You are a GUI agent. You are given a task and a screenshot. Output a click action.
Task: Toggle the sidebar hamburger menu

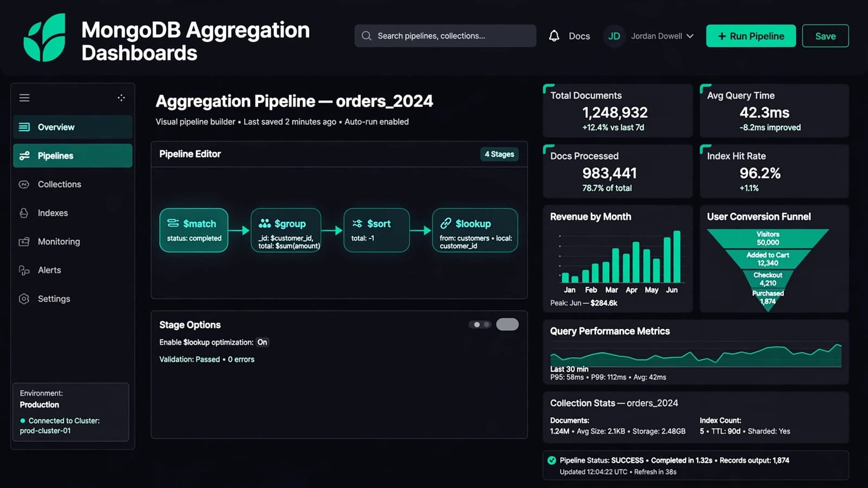24,98
